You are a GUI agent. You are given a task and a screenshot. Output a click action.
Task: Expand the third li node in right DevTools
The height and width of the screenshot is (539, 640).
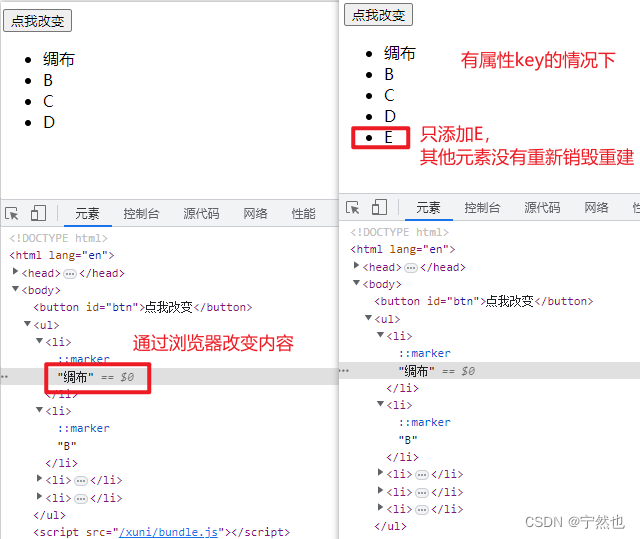[380, 472]
